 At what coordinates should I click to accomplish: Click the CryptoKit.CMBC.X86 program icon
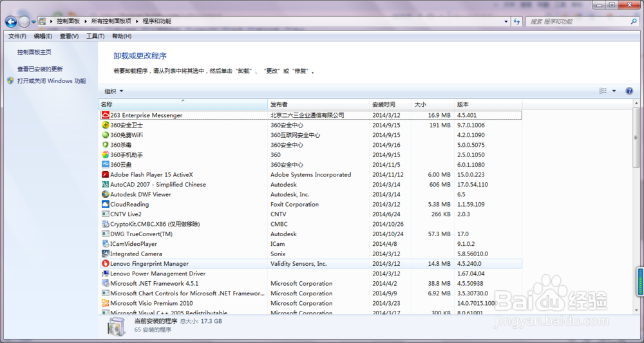[105, 224]
